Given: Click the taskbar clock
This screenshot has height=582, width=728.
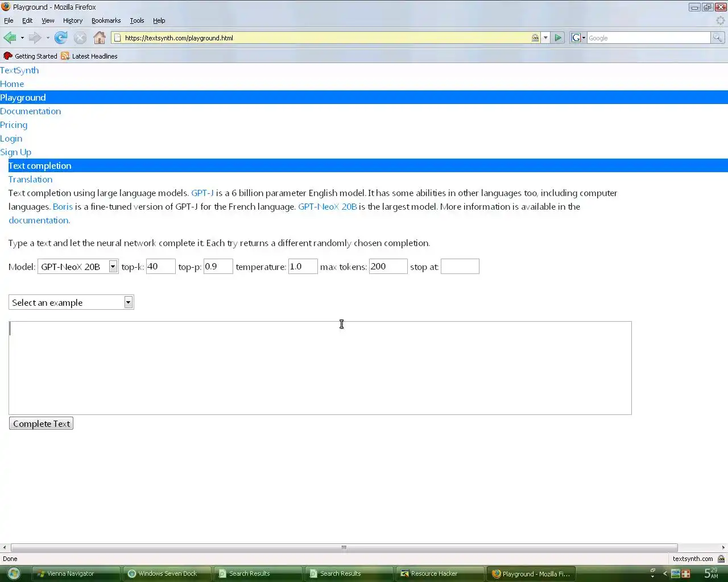Looking at the screenshot, I should tap(711, 573).
